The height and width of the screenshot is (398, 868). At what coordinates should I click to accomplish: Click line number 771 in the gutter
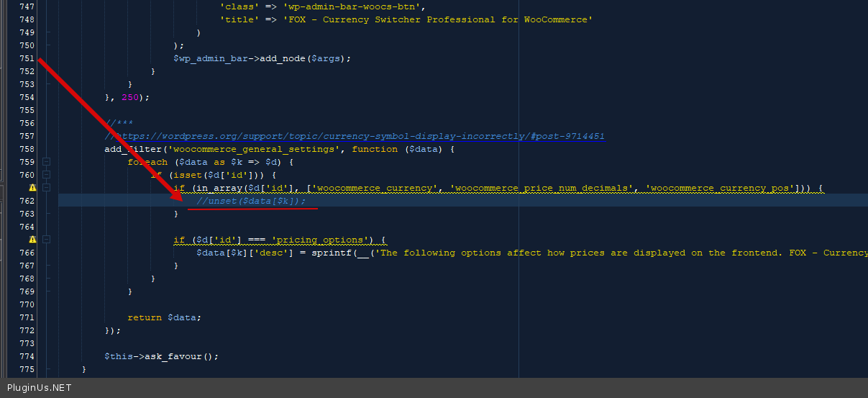pyautogui.click(x=27, y=317)
